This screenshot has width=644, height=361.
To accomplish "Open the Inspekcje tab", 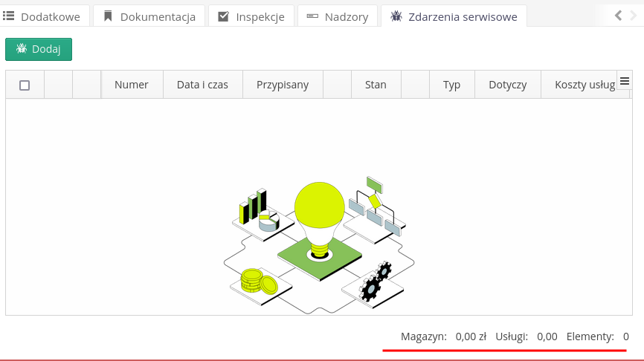I will coord(251,16).
